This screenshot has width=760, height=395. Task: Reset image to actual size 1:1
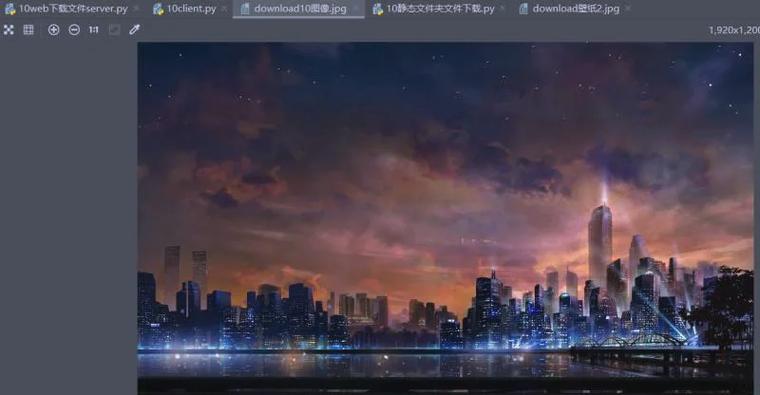click(94, 30)
